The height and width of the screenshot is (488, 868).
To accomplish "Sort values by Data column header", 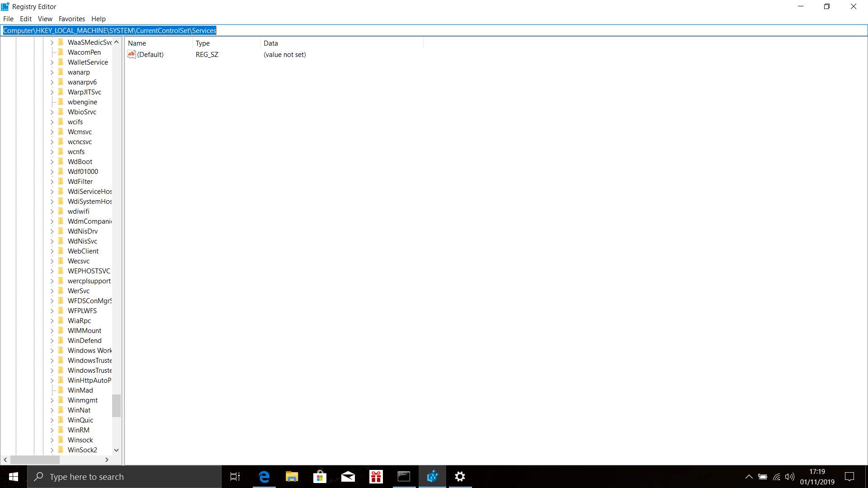I will click(x=342, y=43).
